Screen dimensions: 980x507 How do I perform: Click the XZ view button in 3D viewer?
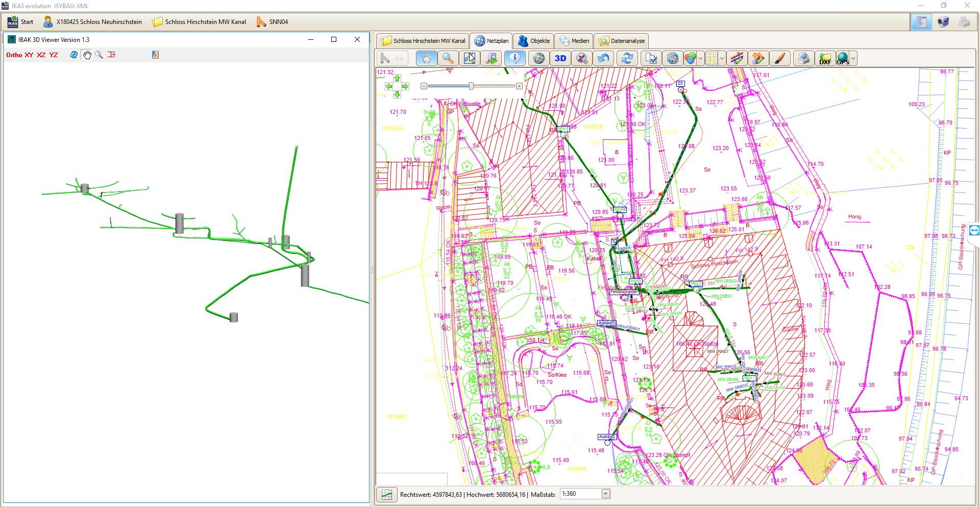tap(41, 55)
